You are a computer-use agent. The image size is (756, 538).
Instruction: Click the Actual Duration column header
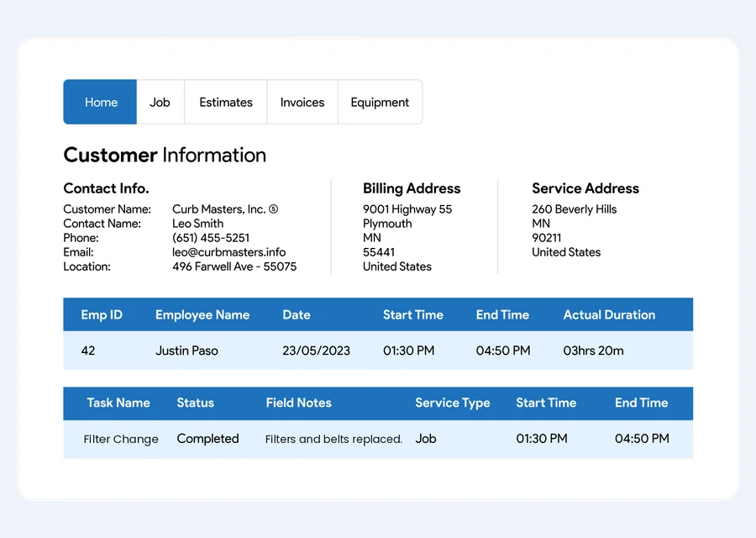pyautogui.click(x=610, y=314)
